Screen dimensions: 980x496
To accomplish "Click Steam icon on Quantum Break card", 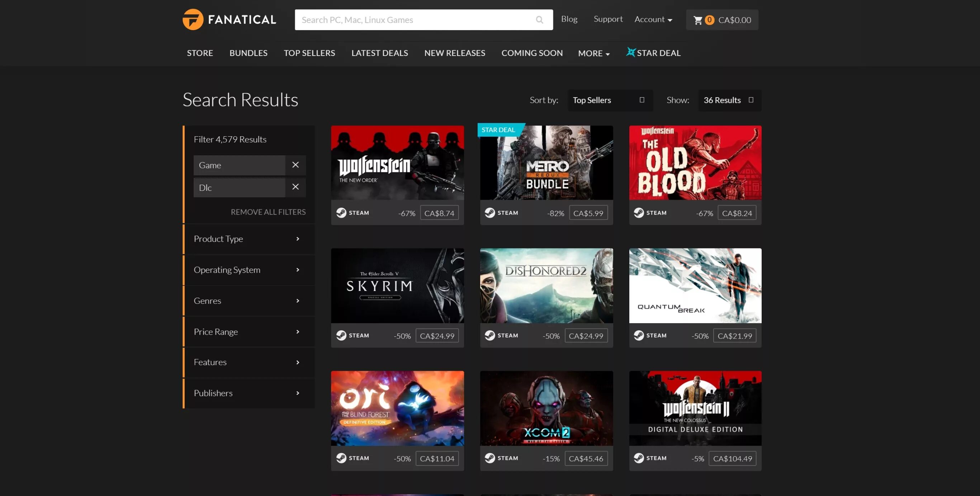I will 639,335.
